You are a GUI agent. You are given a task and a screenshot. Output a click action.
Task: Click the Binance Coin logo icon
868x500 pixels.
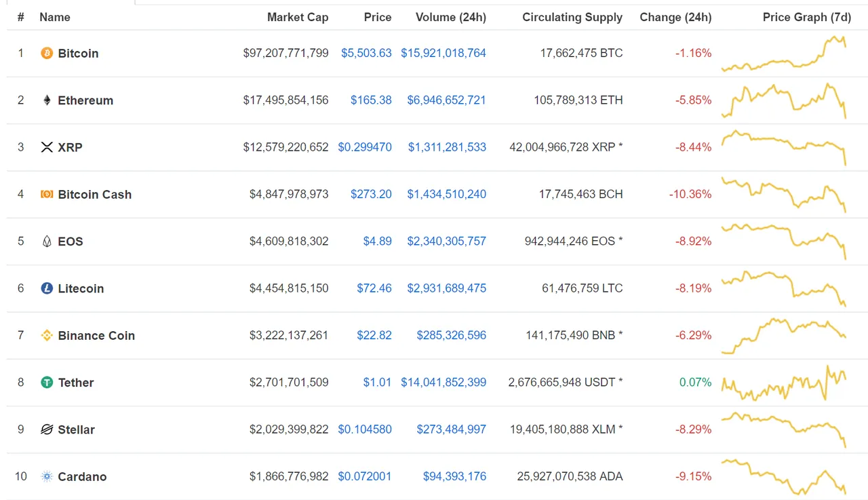(47, 335)
